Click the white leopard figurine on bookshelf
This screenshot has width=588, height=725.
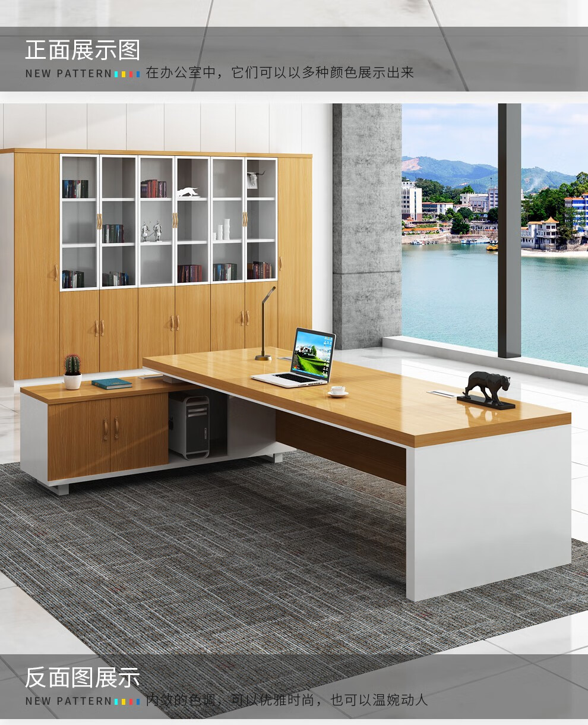(x=188, y=192)
